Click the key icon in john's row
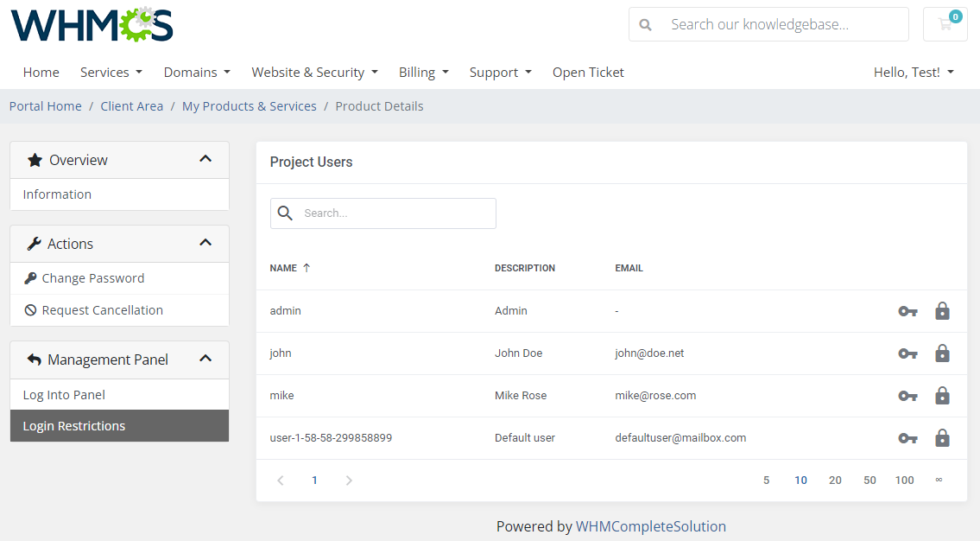 (907, 353)
